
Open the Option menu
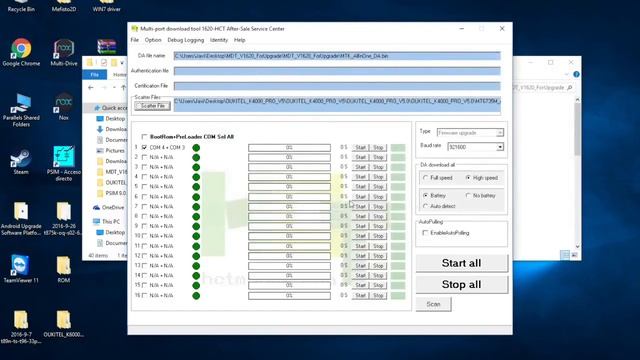[153, 40]
